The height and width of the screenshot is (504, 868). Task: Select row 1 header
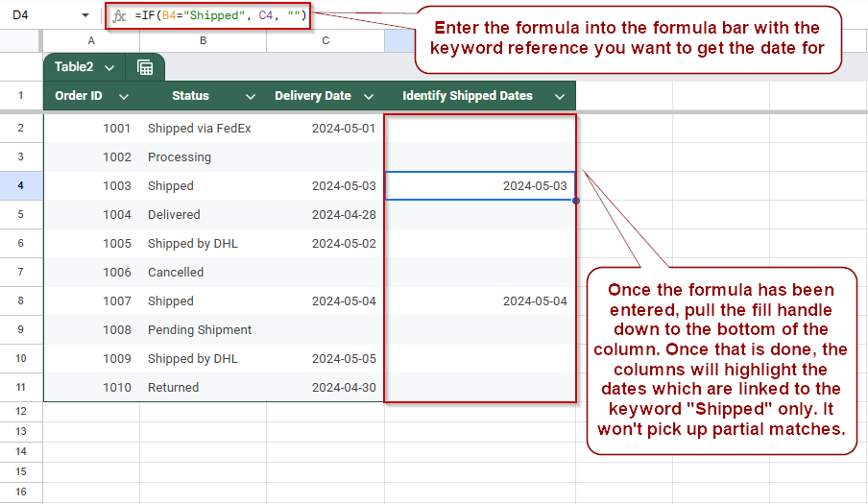click(x=20, y=95)
